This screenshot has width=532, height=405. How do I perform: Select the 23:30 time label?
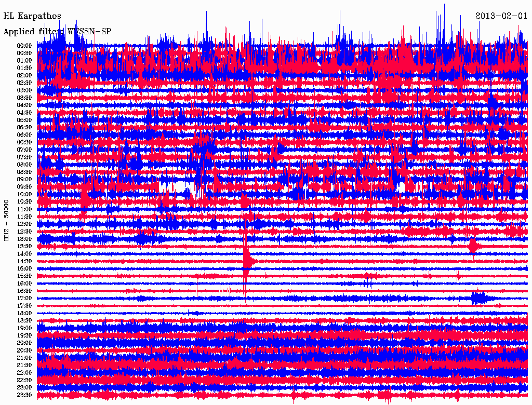(x=24, y=395)
